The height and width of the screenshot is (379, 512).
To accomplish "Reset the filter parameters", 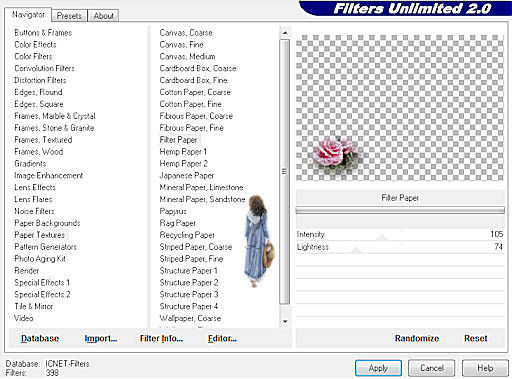I will point(476,338).
